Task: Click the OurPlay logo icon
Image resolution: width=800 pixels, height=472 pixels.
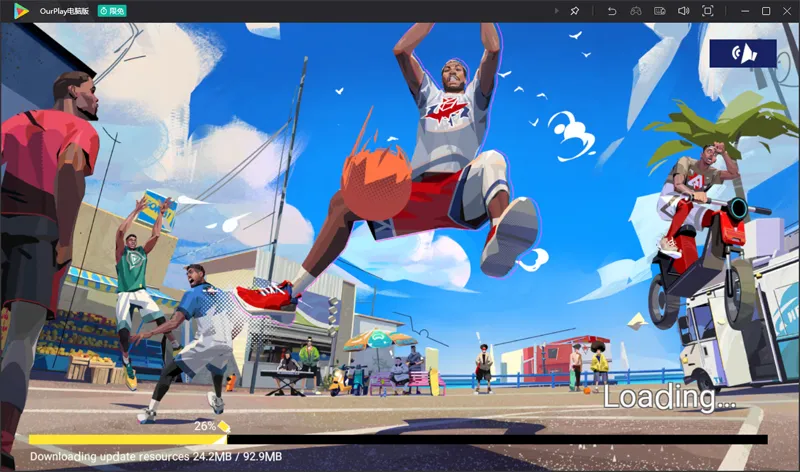Action: [x=21, y=11]
